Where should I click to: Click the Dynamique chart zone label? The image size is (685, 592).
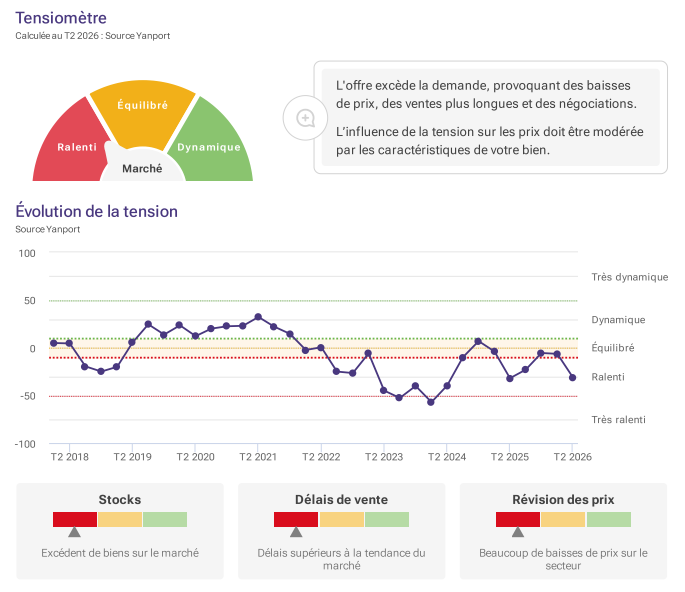coord(618,320)
